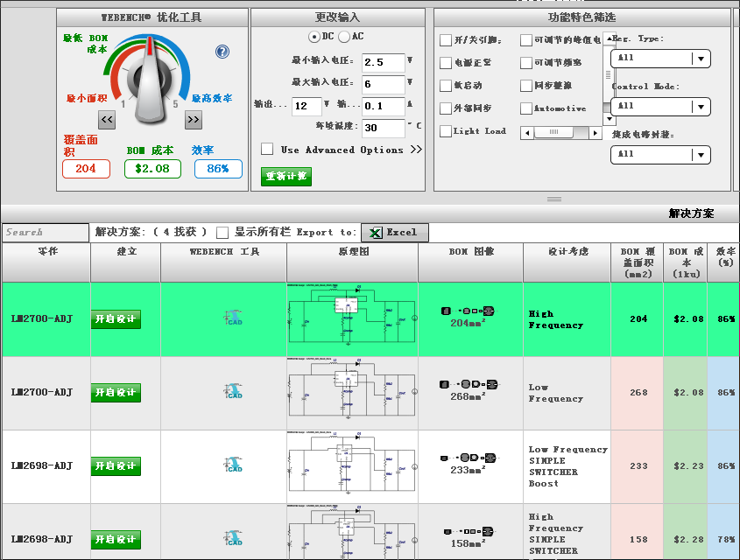Viewport: 740px width, 560px height.
Task: Open the optimizer help question-mark icon
Action: click(222, 52)
